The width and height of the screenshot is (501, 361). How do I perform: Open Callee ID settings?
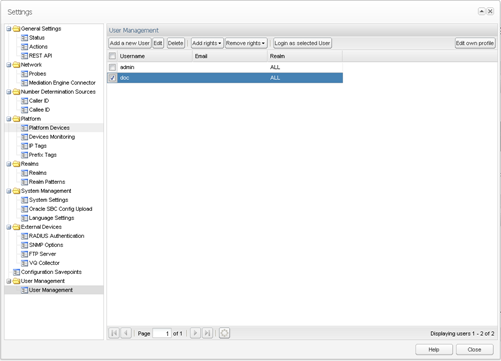39,110
